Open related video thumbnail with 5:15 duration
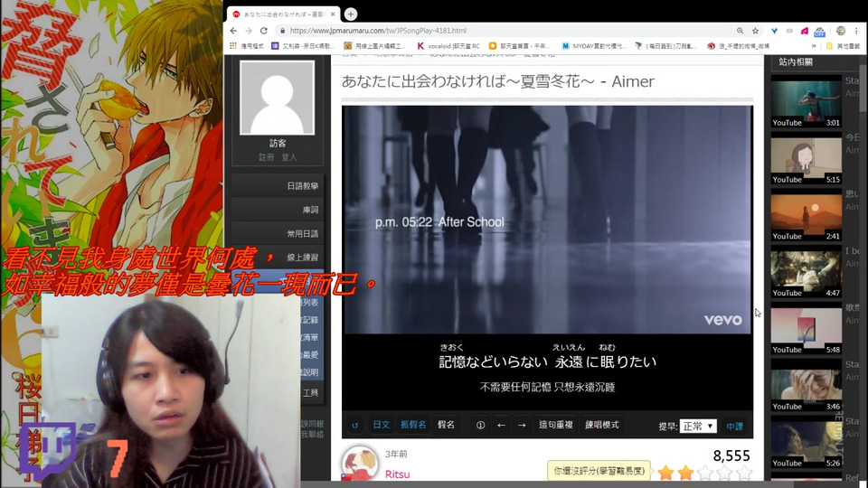Image resolution: width=868 pixels, height=488 pixels. pyautogui.click(x=806, y=160)
